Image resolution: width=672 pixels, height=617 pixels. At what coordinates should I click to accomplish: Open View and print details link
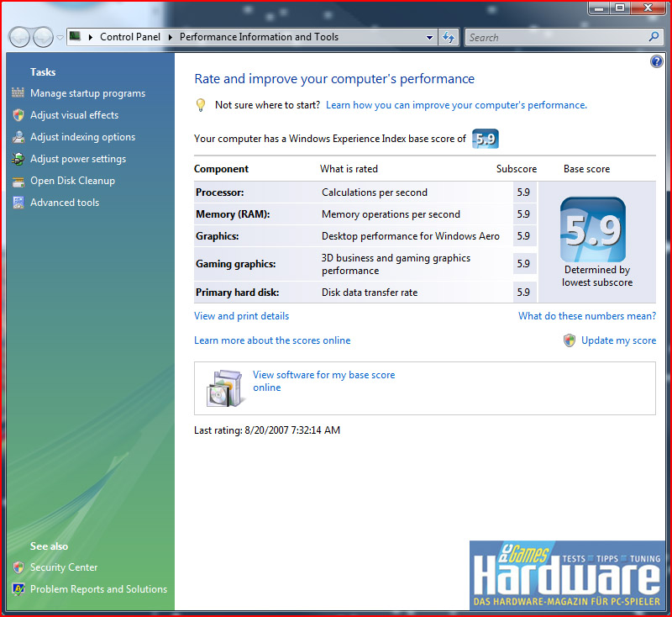coord(241,316)
